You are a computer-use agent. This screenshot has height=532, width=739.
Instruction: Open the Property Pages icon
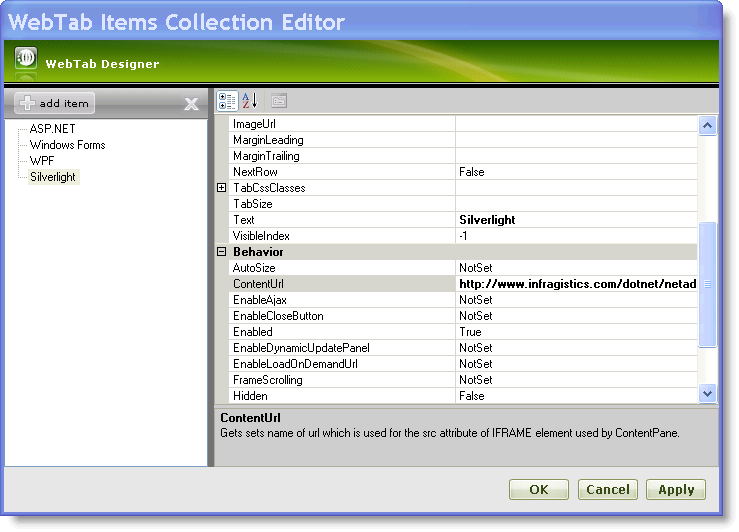pos(278,101)
